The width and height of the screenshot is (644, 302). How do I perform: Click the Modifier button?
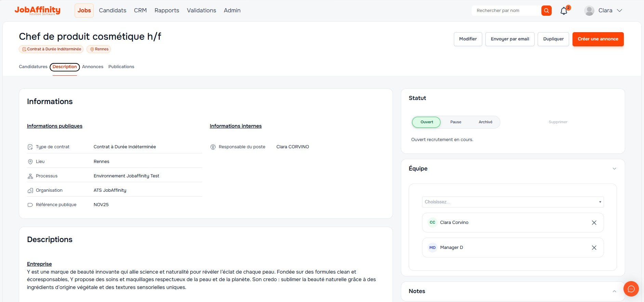tap(468, 39)
